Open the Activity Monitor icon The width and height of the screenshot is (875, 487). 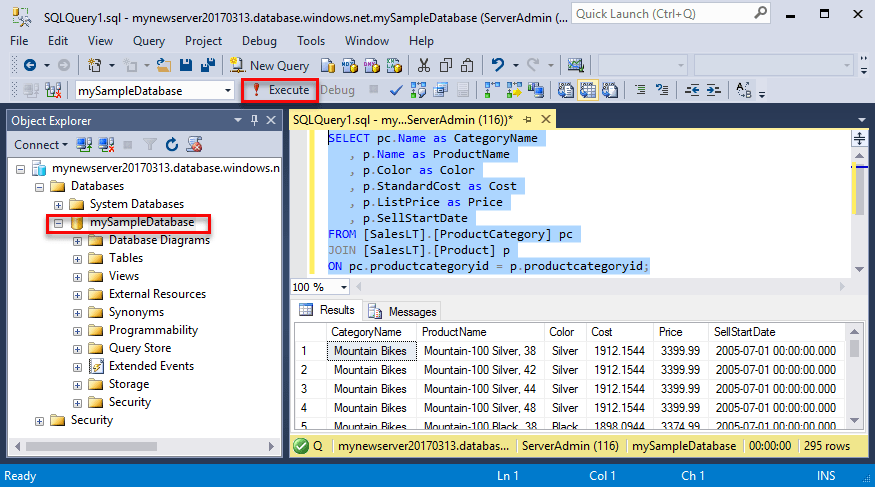(575, 65)
